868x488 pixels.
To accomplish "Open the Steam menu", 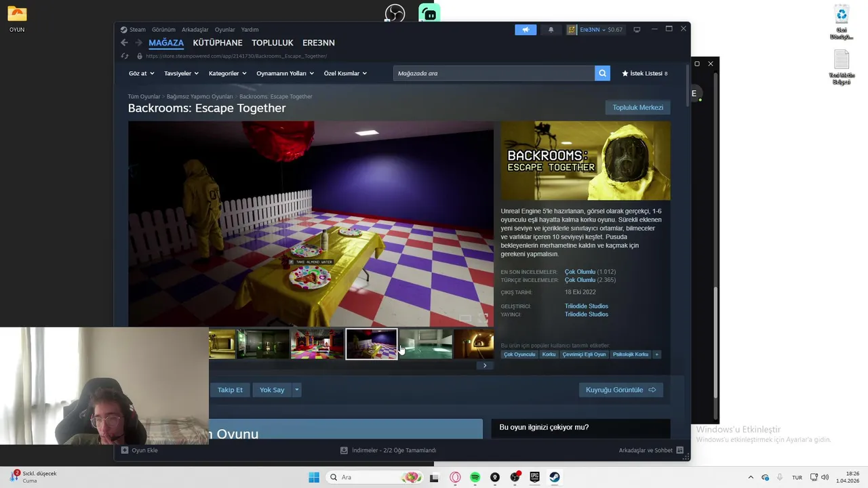I will [x=138, y=30].
